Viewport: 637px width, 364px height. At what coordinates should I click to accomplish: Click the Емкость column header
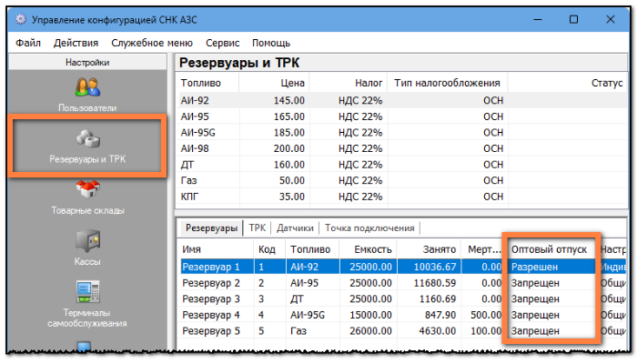tap(368, 249)
